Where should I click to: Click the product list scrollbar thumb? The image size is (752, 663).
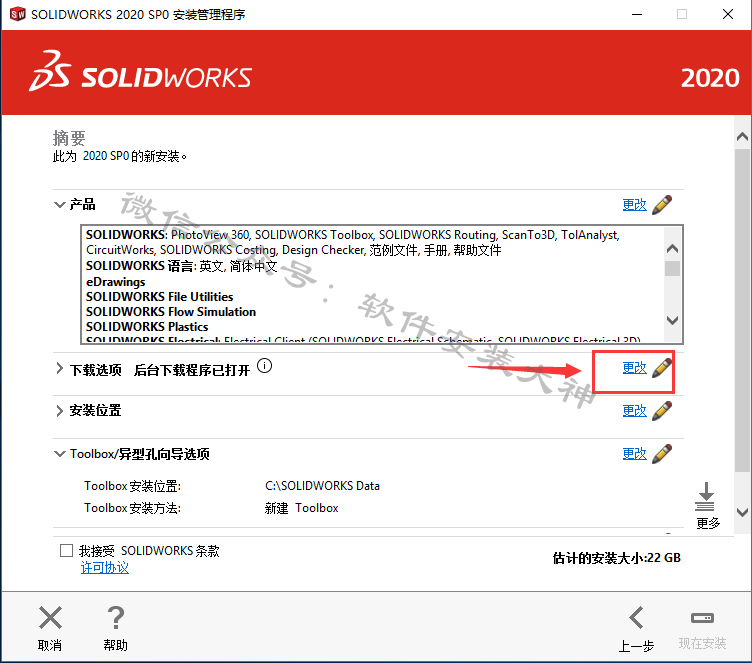(672, 268)
